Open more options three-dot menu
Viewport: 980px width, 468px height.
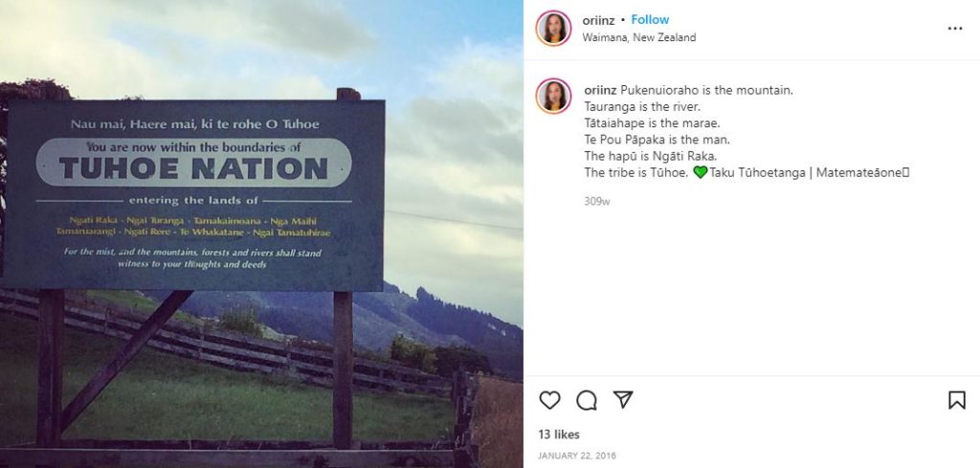tap(955, 29)
